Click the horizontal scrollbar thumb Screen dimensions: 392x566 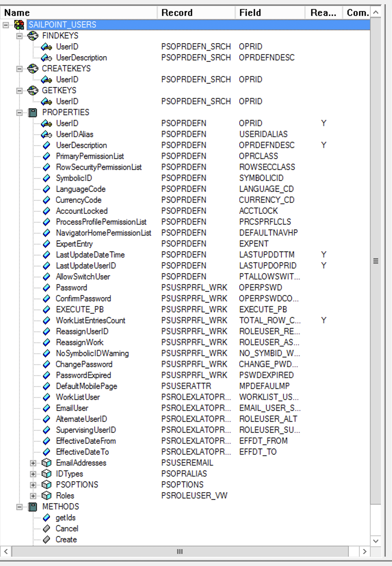click(180, 551)
